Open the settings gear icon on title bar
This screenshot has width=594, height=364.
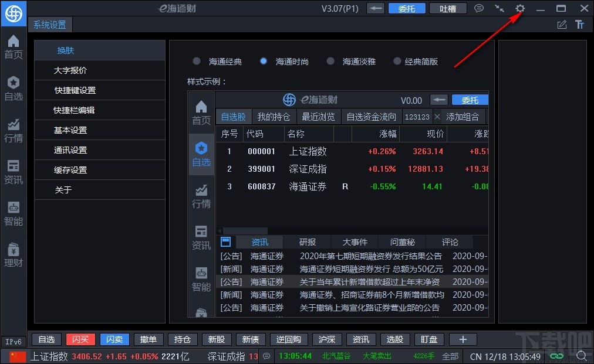point(520,8)
